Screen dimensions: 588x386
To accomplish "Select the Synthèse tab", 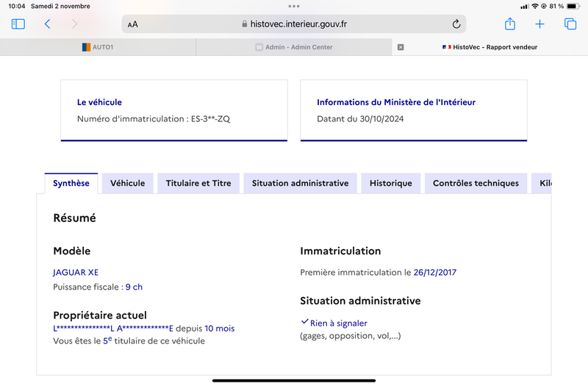I will pos(71,183).
